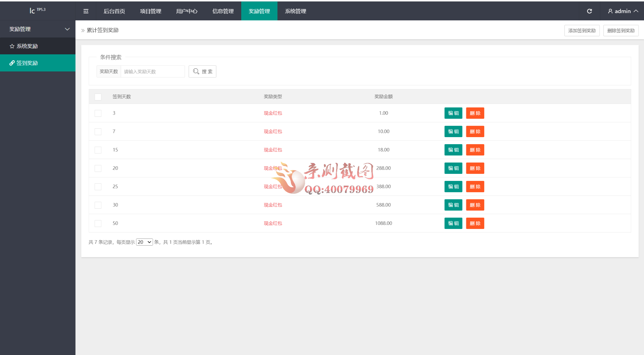The height and width of the screenshot is (355, 644).
Task: Click the lc TP5.3 logo
Action: click(37, 11)
